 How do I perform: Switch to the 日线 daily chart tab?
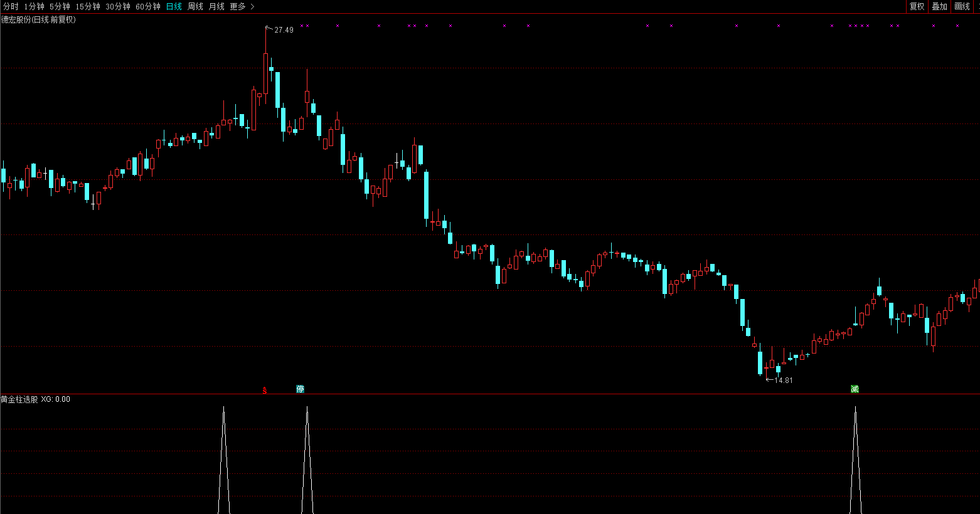click(x=174, y=6)
